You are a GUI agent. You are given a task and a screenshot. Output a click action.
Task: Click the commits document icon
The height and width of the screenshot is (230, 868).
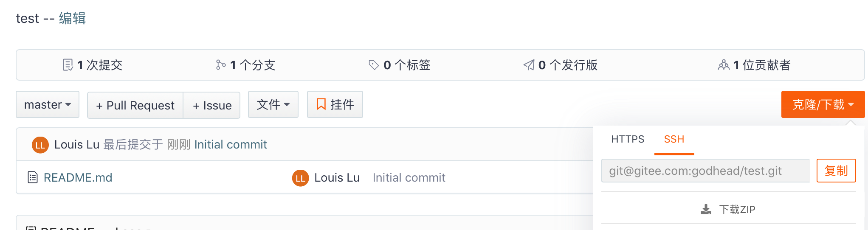(x=68, y=65)
